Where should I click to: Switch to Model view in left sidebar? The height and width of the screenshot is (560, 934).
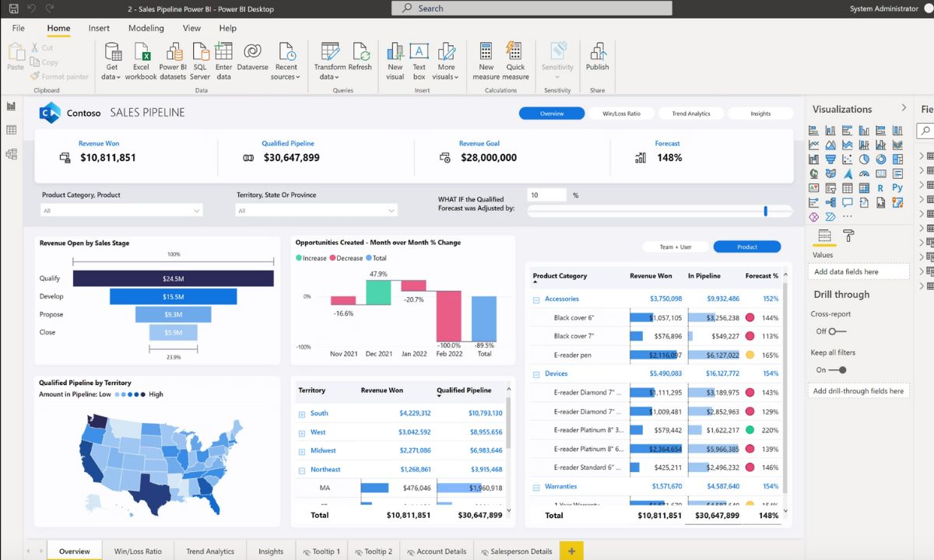[x=11, y=154]
